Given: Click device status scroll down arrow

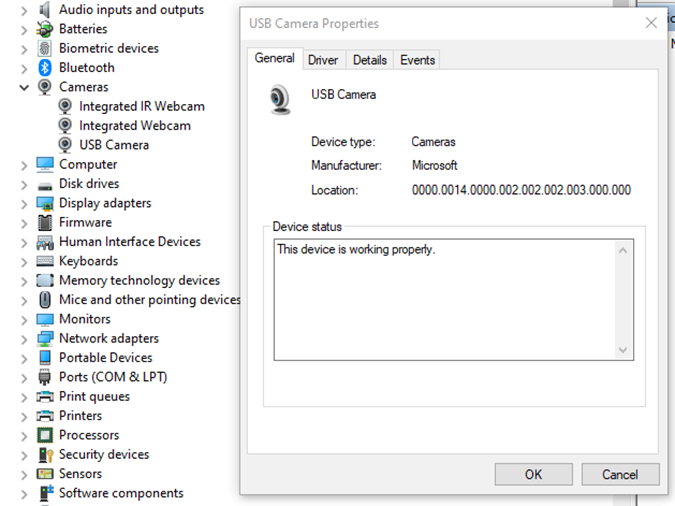Looking at the screenshot, I should (623, 350).
